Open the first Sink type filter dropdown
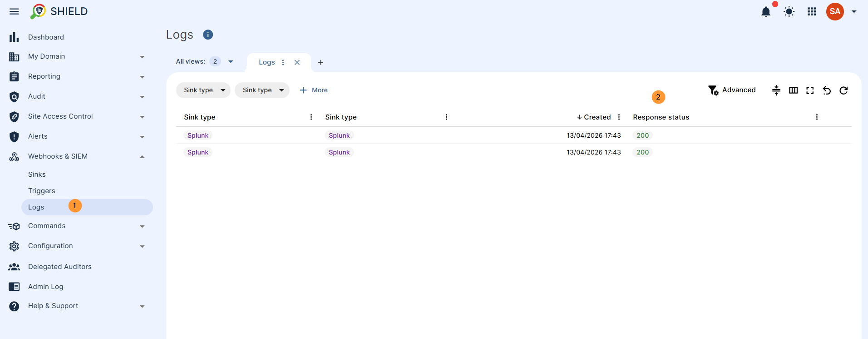The image size is (868, 339). (x=203, y=90)
